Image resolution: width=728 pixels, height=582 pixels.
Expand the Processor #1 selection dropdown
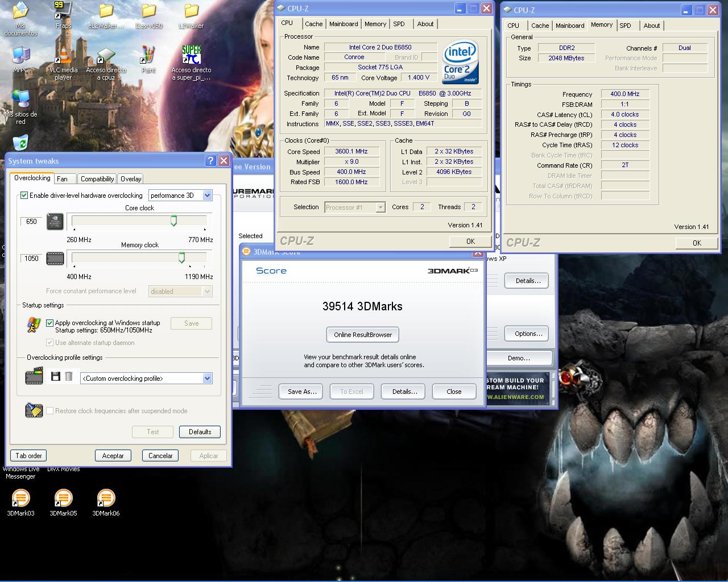point(380,207)
